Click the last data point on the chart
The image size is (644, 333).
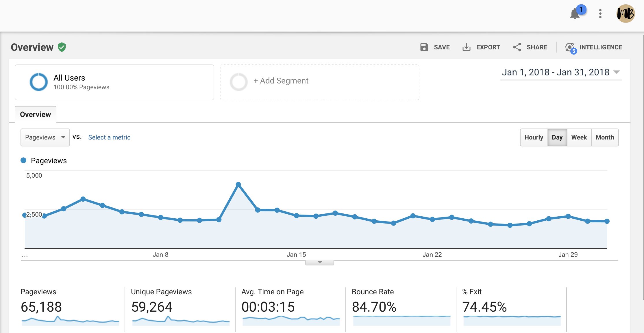tap(607, 221)
